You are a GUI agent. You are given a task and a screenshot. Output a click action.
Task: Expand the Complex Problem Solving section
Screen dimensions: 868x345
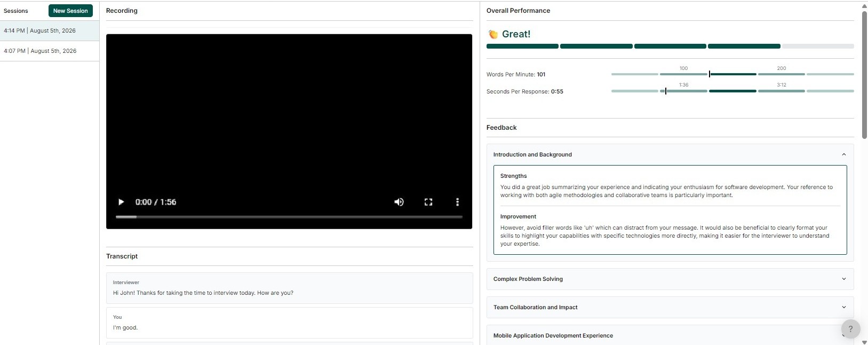pos(670,279)
